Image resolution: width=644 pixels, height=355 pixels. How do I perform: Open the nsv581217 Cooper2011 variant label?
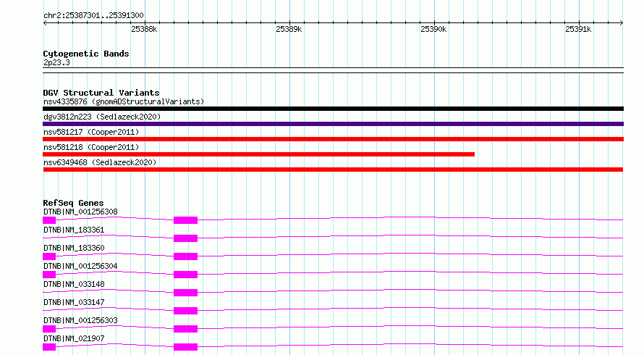[x=91, y=132]
